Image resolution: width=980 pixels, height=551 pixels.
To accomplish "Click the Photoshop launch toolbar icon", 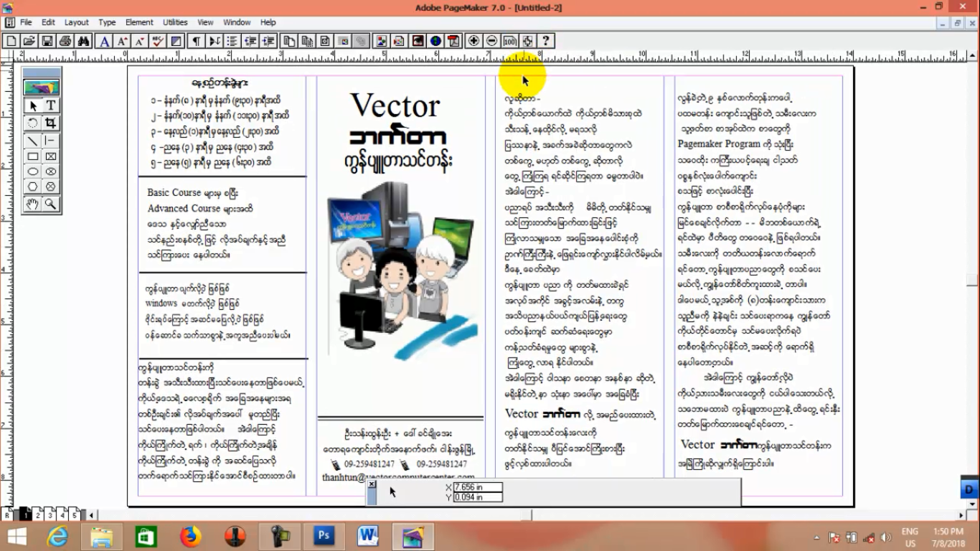I will click(418, 41).
